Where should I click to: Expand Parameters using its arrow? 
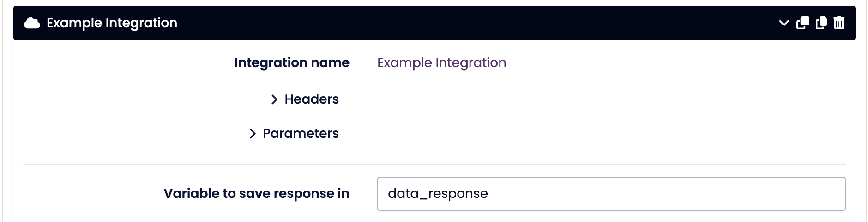click(253, 134)
